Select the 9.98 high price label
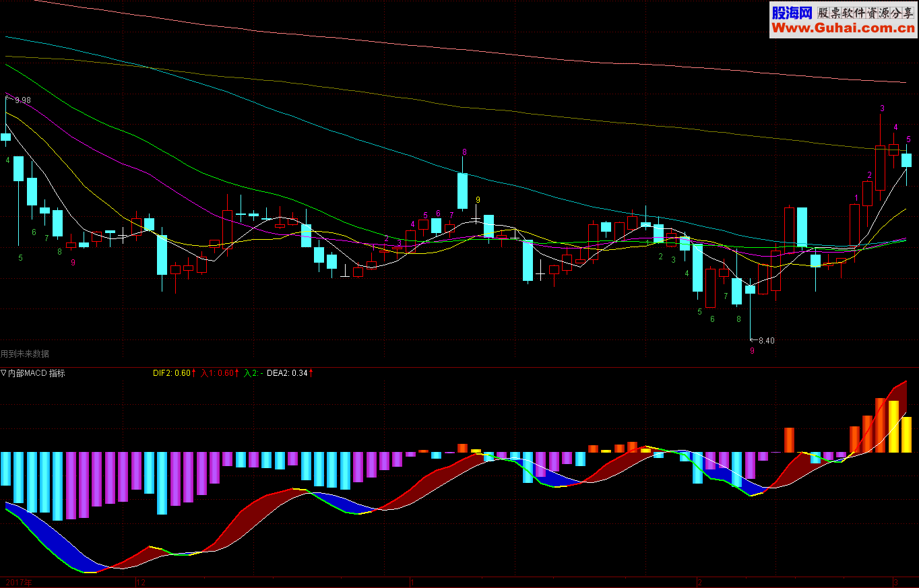Image resolution: width=919 pixels, height=588 pixels. [23, 100]
